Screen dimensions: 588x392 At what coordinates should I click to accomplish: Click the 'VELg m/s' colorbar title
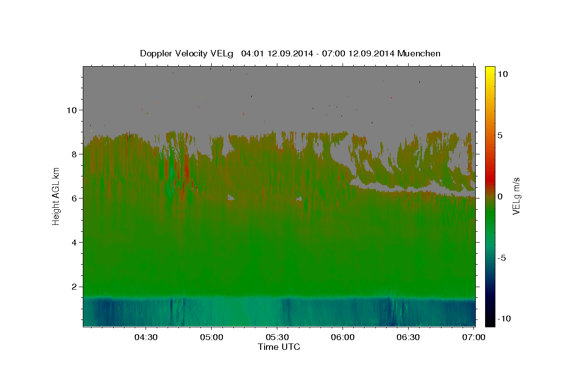[x=517, y=196]
